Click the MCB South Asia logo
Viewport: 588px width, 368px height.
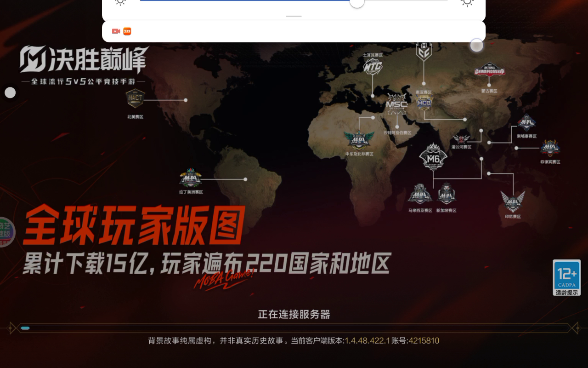(x=424, y=103)
